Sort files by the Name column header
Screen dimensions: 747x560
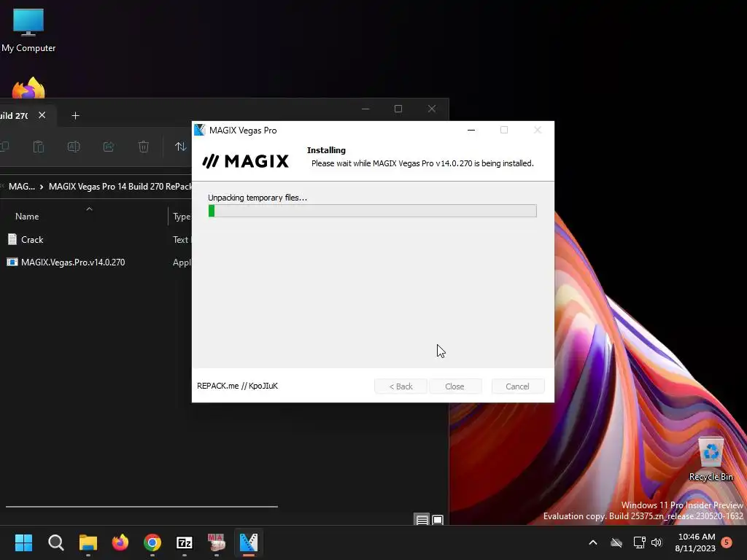pos(27,216)
